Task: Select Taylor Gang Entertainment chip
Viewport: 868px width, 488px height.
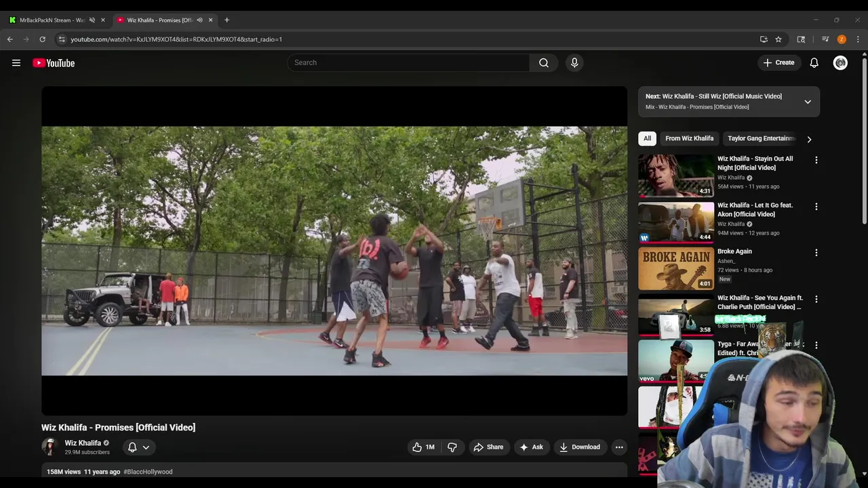Action: pos(760,138)
